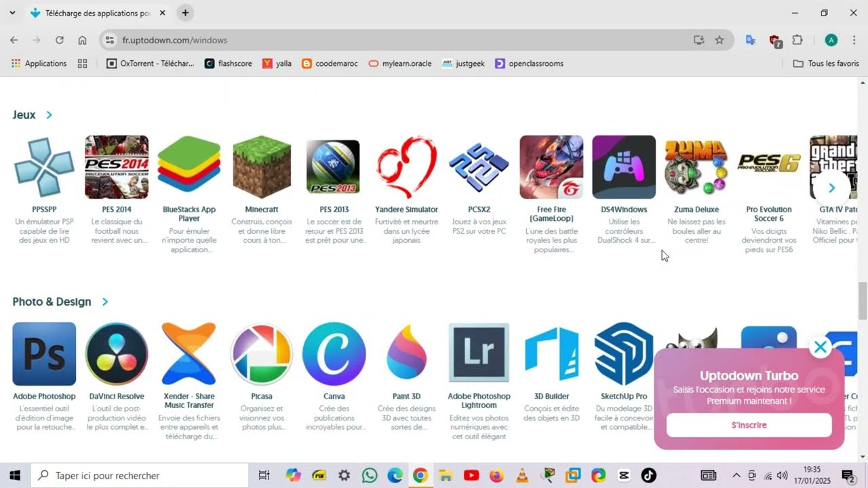Open the Xender file transfer icon

coord(189,354)
